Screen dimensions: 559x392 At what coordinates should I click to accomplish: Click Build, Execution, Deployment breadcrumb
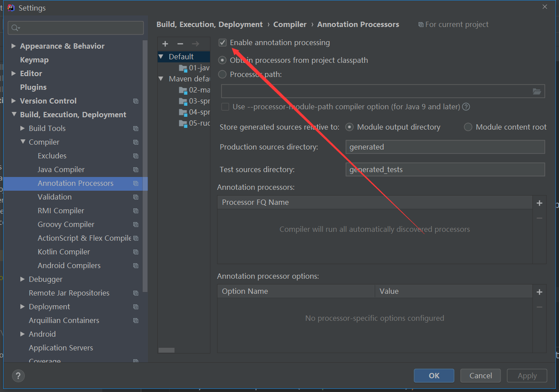pos(210,24)
